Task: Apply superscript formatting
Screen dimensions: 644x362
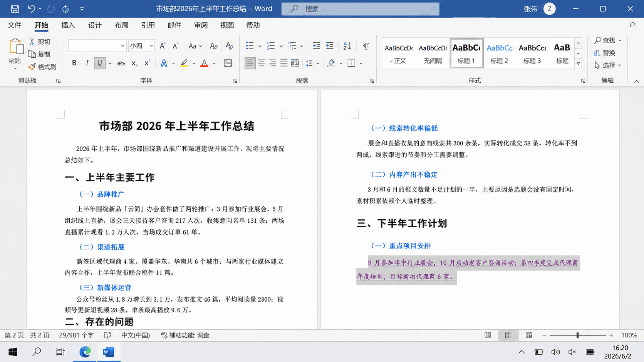Action: click(147, 63)
